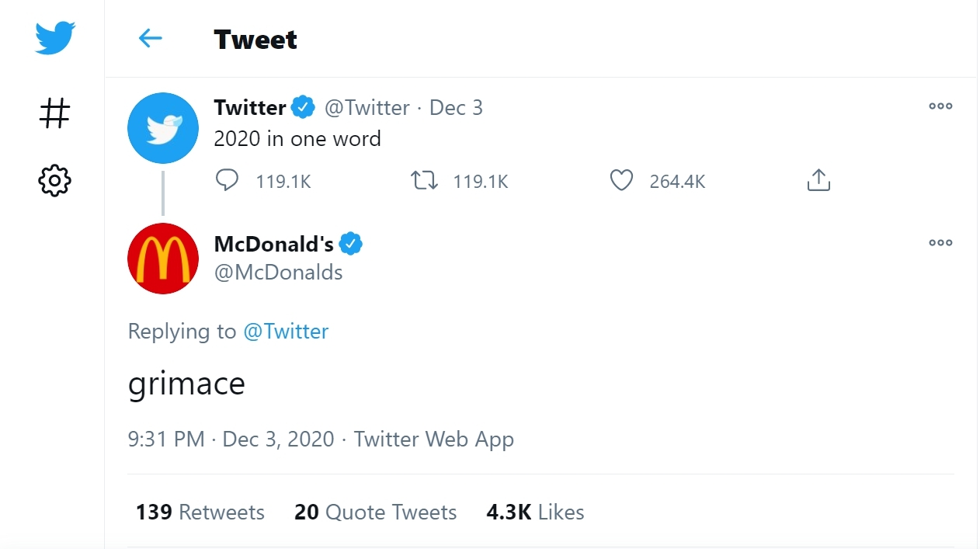
Task: Open Twitter's profile picture avatar
Action: [163, 128]
